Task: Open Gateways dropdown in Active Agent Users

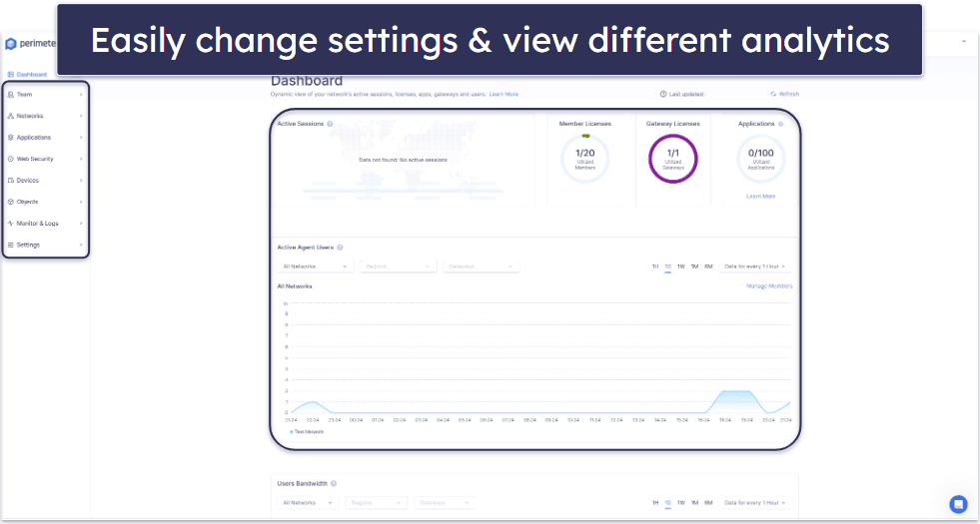Action: tap(482, 266)
